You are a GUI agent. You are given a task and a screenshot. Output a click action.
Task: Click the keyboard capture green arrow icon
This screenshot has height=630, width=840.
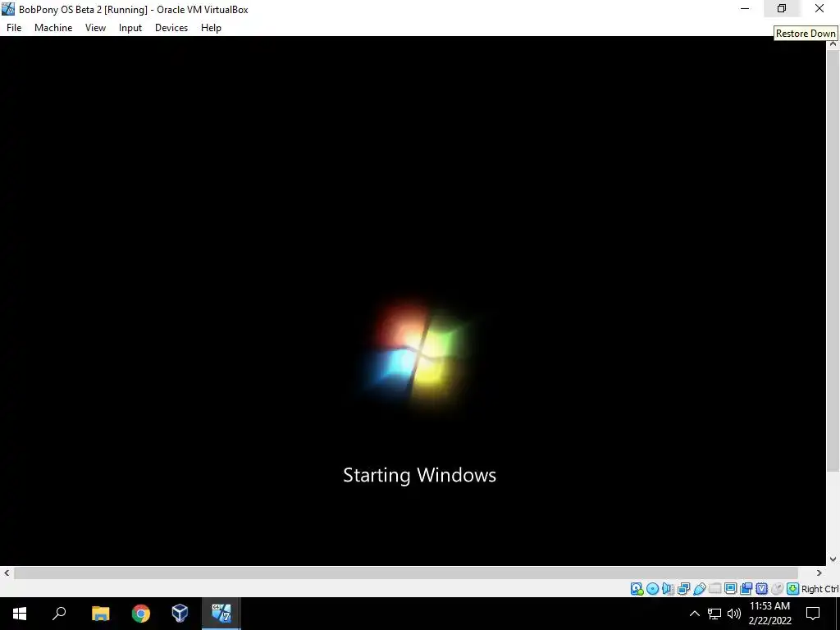click(x=793, y=589)
